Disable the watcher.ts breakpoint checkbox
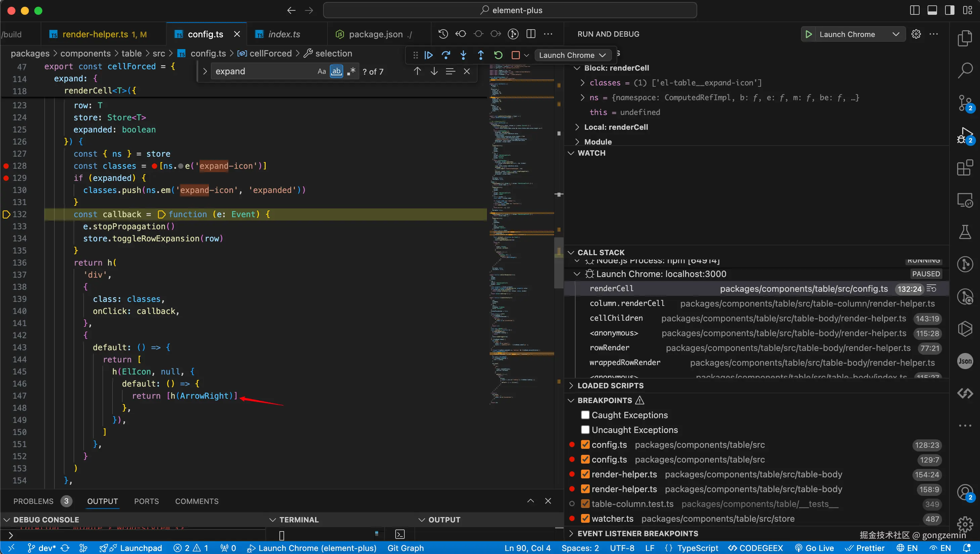 click(585, 519)
